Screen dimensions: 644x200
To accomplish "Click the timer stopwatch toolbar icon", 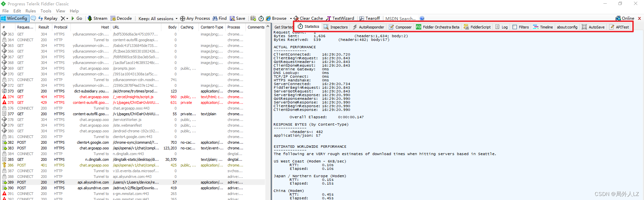I will point(261,18).
